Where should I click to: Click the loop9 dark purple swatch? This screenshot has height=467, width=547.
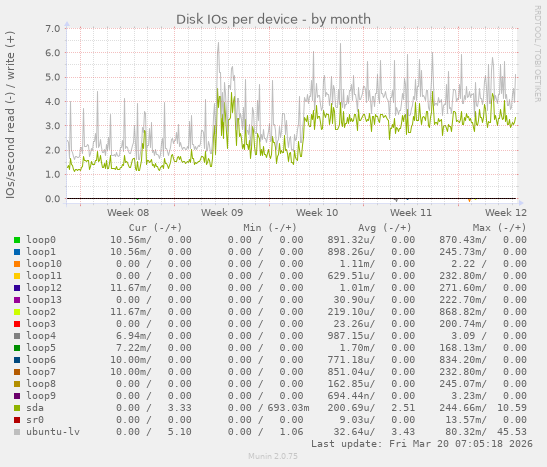tap(17, 396)
